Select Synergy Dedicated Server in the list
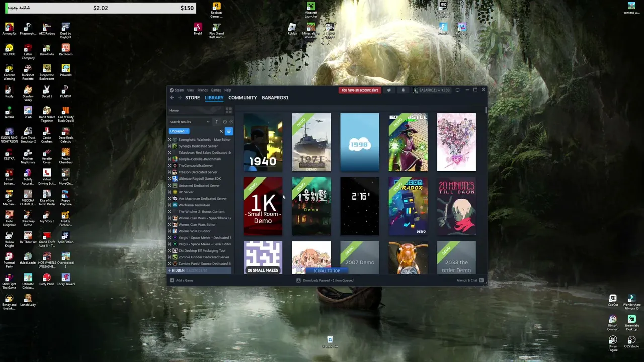644x362 pixels. pyautogui.click(x=200, y=146)
